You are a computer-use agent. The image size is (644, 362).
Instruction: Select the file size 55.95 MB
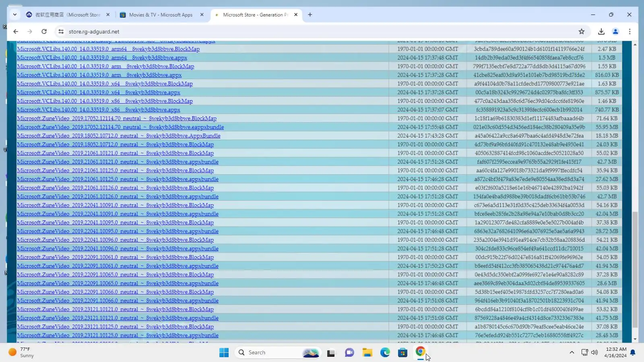(x=607, y=127)
